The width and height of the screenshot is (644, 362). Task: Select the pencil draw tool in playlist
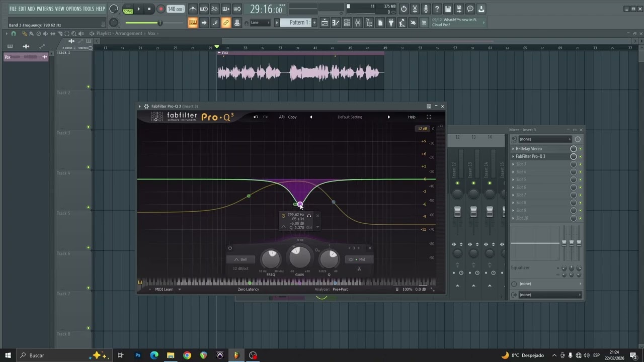(x=24, y=34)
